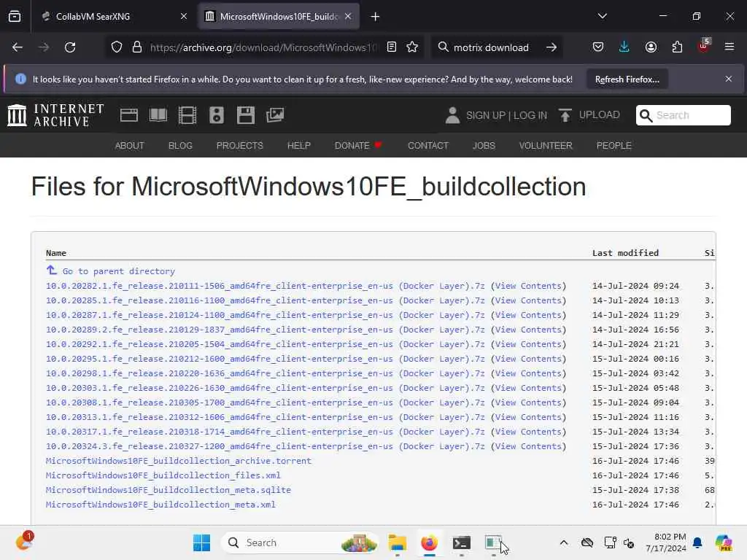The width and height of the screenshot is (747, 560).
Task: Open File Explorer from the taskbar
Action: click(x=397, y=542)
